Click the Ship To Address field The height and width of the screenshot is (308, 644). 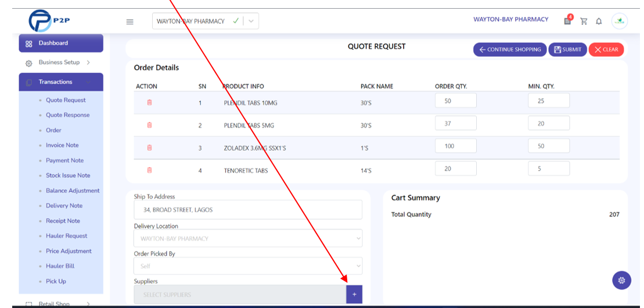pyautogui.click(x=248, y=209)
